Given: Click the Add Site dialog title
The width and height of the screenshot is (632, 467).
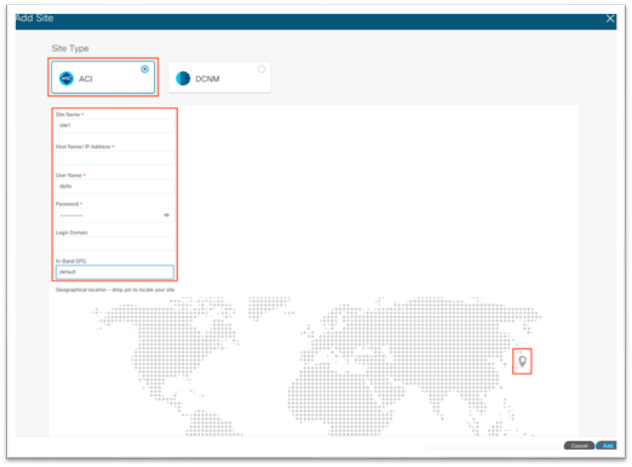Looking at the screenshot, I should (x=35, y=18).
